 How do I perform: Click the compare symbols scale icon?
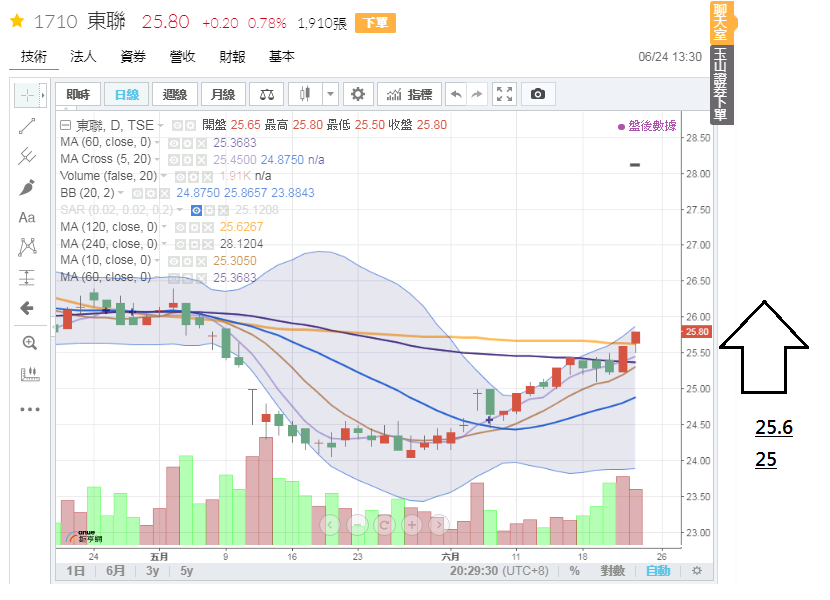pyautogui.click(x=266, y=94)
